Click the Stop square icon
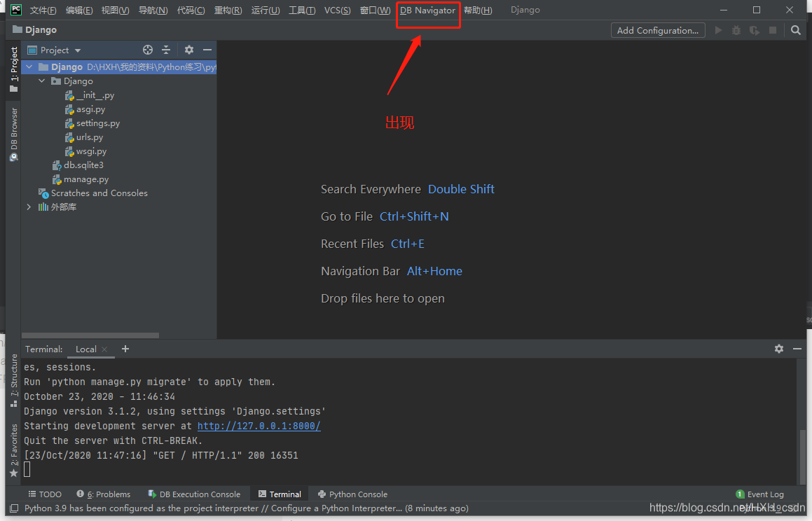The width and height of the screenshot is (812, 521). 773,31
